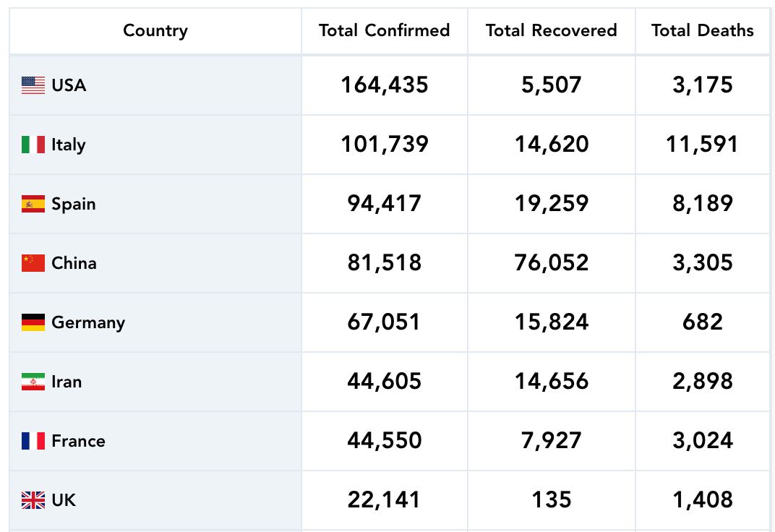Click the China flag icon
This screenshot has height=532, width=775.
(x=33, y=263)
